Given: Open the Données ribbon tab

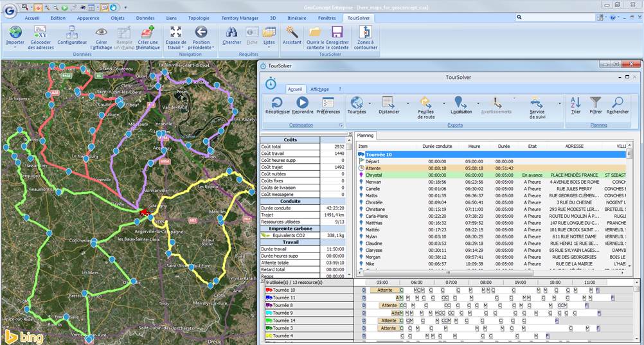Looking at the screenshot, I should click(145, 18).
